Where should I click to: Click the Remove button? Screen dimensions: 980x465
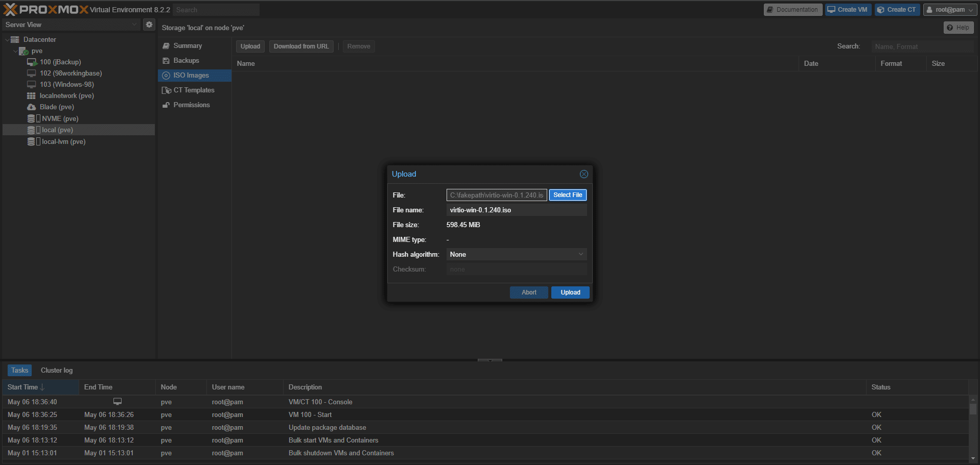coord(359,46)
